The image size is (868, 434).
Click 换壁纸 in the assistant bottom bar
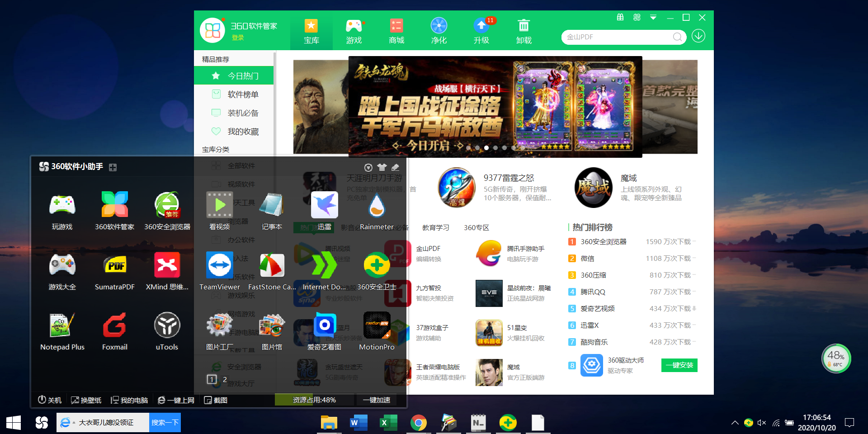86,400
